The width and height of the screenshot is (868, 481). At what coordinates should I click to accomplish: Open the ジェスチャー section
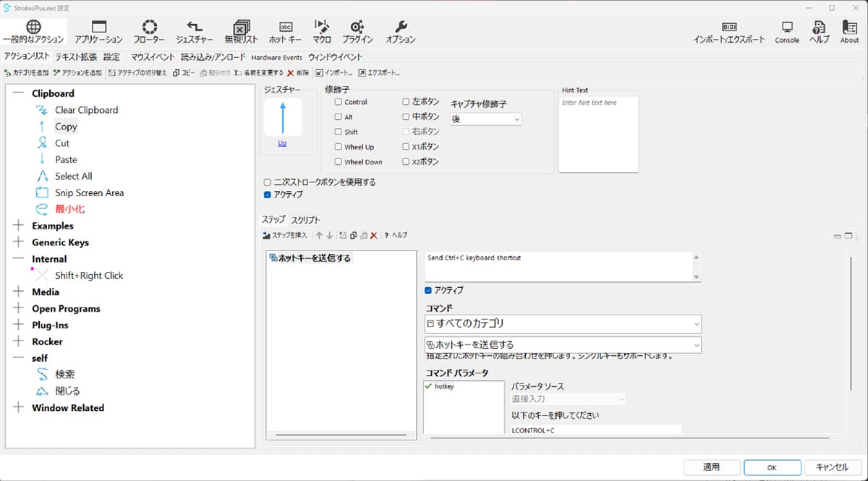tap(195, 32)
